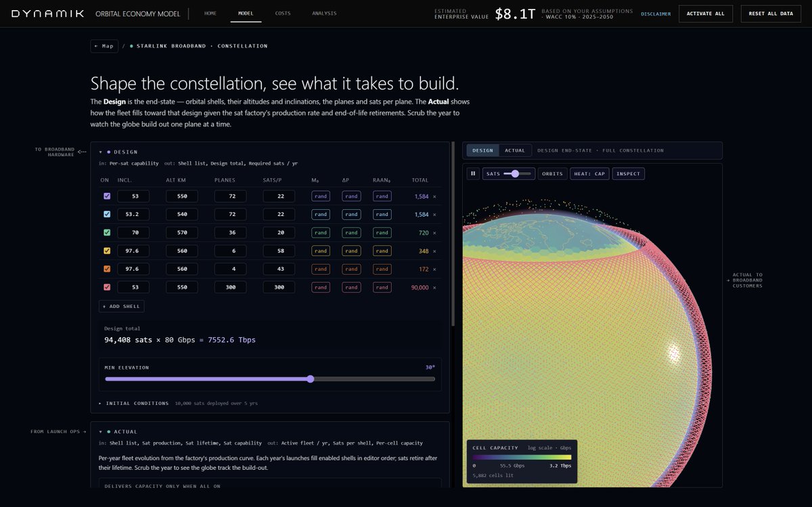The width and height of the screenshot is (812, 507).
Task: Switch globe view to DESIGN
Action: pyautogui.click(x=482, y=150)
